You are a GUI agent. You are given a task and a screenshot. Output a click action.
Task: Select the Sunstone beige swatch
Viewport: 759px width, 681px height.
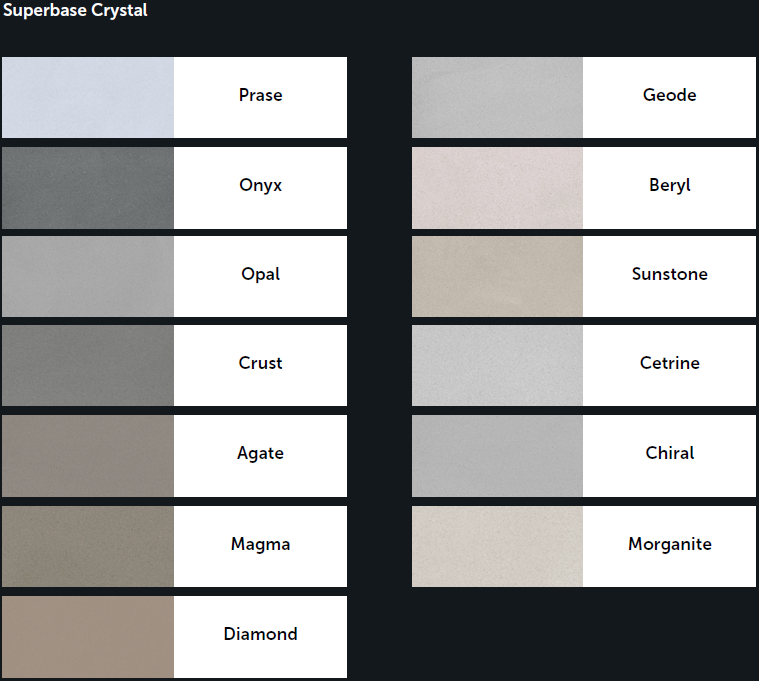point(497,276)
